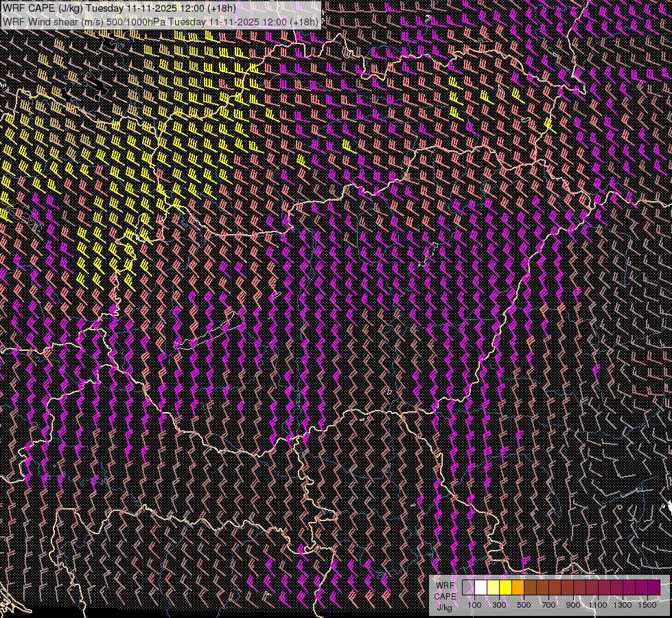Image resolution: width=672 pixels, height=618 pixels.
Task: Click the CAPE legend label
Action: [x=445, y=596]
